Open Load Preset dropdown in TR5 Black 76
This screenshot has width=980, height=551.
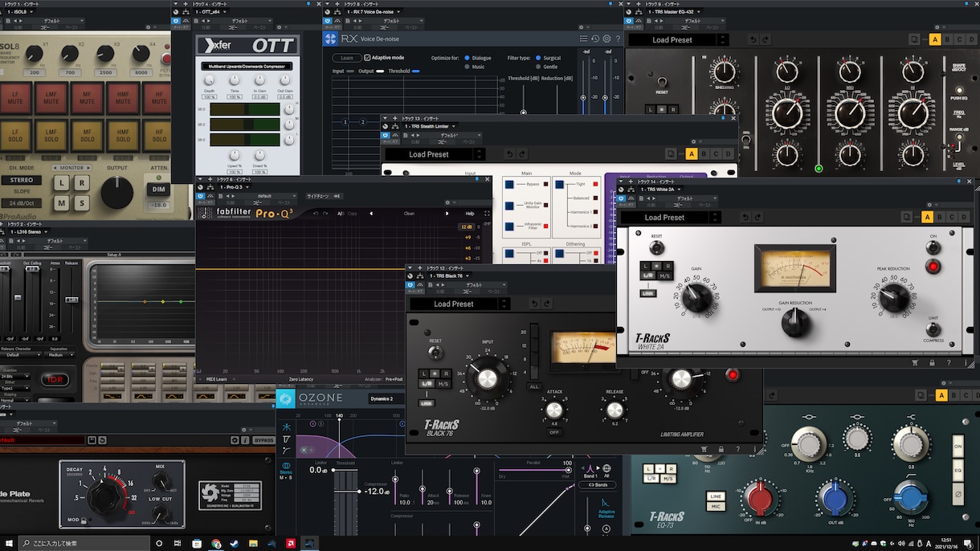[459, 304]
